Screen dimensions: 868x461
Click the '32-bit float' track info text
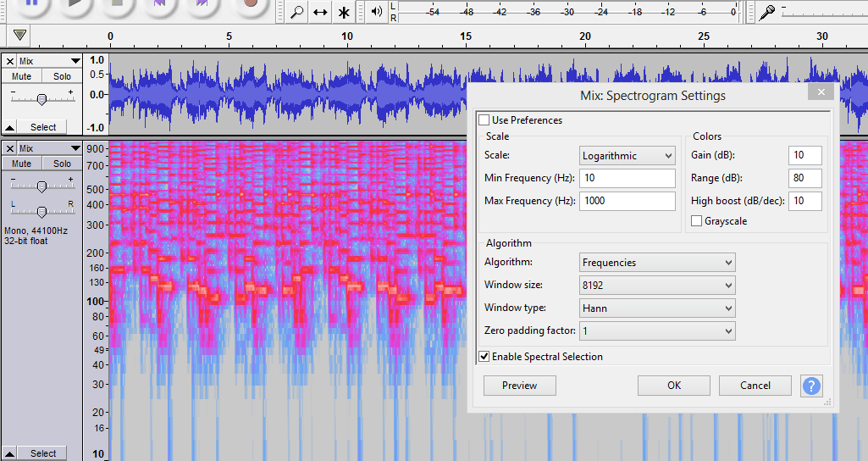click(x=26, y=241)
